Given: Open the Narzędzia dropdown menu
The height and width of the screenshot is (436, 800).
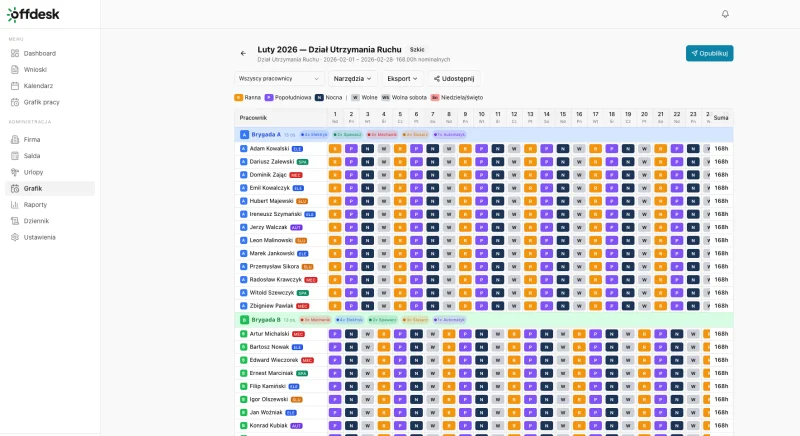Looking at the screenshot, I should coord(351,78).
